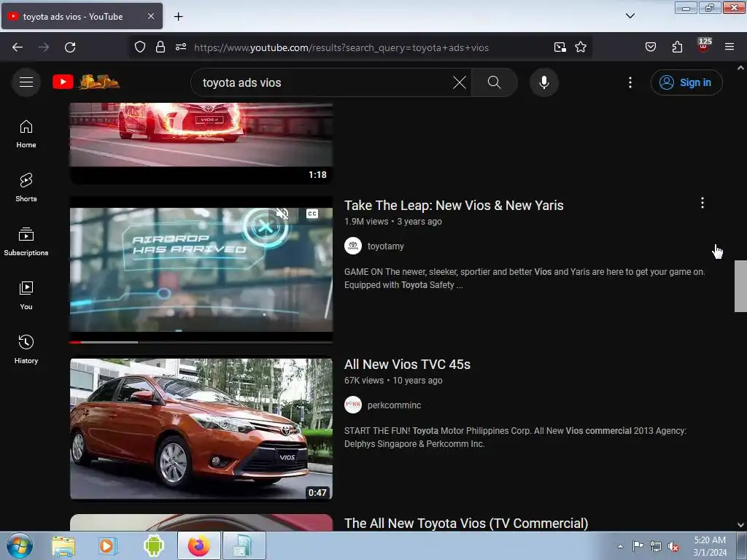
Task: Open the YouTube guide hamburger menu
Action: pos(26,82)
